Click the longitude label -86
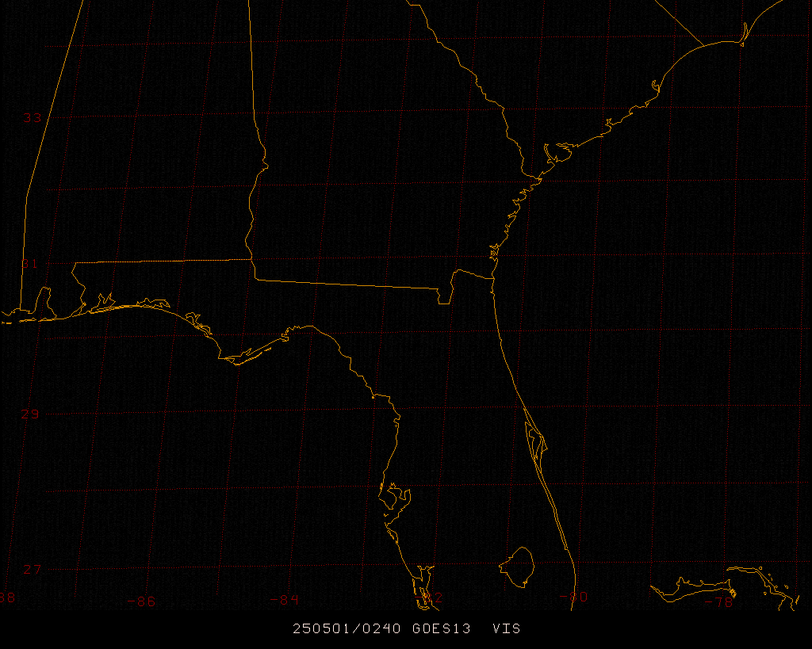812x649 pixels. pyautogui.click(x=141, y=601)
